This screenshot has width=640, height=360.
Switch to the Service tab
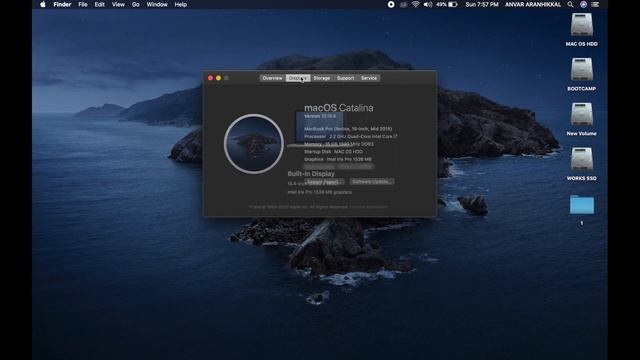coord(369,78)
